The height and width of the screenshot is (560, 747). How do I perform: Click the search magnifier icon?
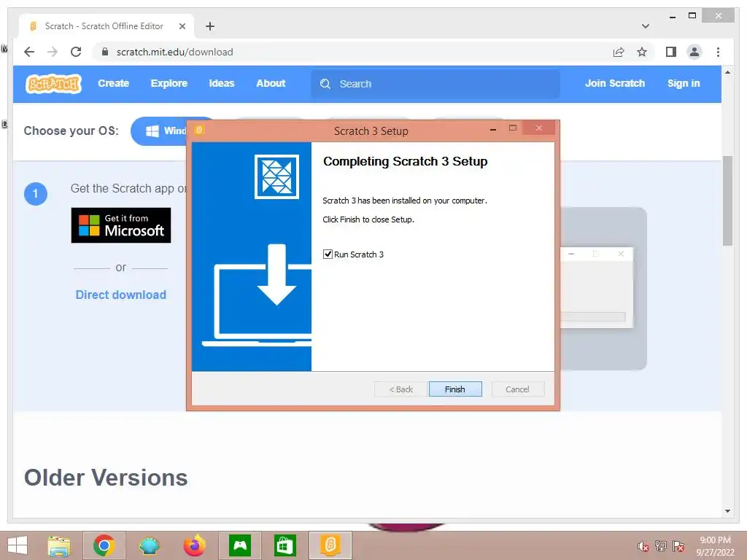[325, 84]
